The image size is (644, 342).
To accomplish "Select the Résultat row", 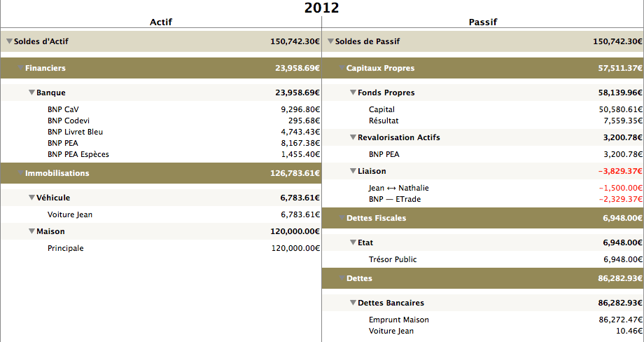I will tap(483, 121).
